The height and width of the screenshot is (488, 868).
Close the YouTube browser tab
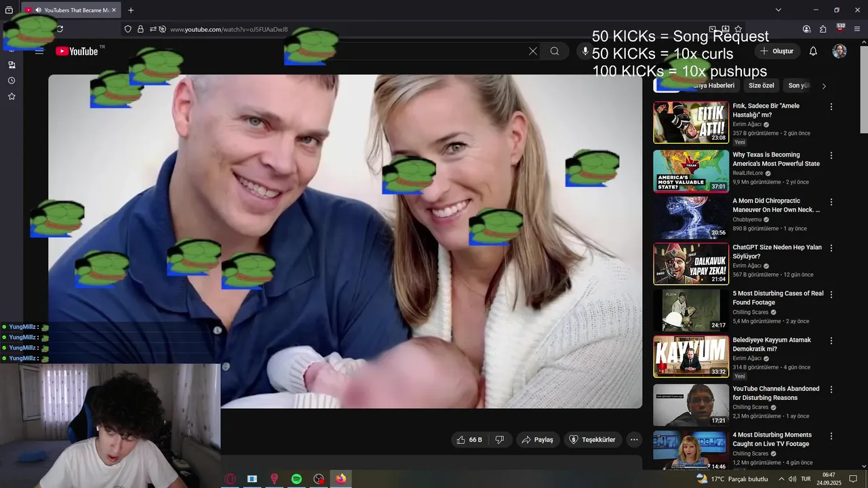tap(114, 10)
